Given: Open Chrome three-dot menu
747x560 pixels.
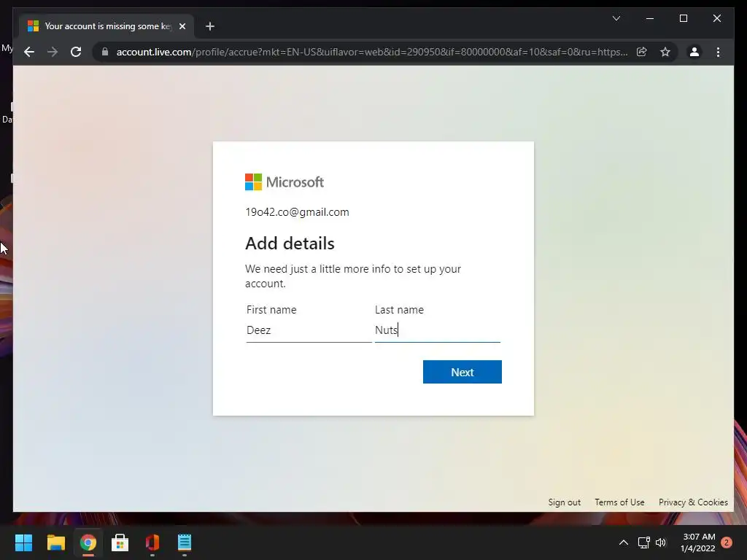Looking at the screenshot, I should [718, 52].
